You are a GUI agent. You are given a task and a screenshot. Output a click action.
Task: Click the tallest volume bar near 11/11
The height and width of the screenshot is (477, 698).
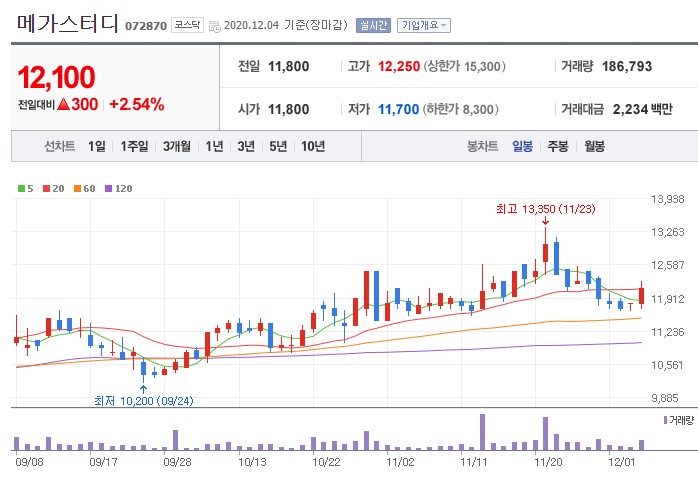point(482,432)
